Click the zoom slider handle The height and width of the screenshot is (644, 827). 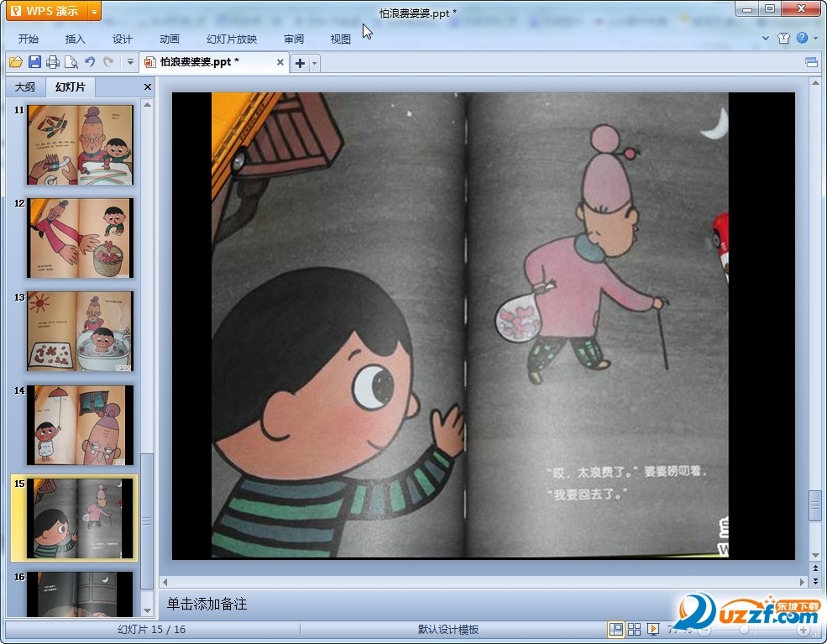pyautogui.click(x=744, y=631)
